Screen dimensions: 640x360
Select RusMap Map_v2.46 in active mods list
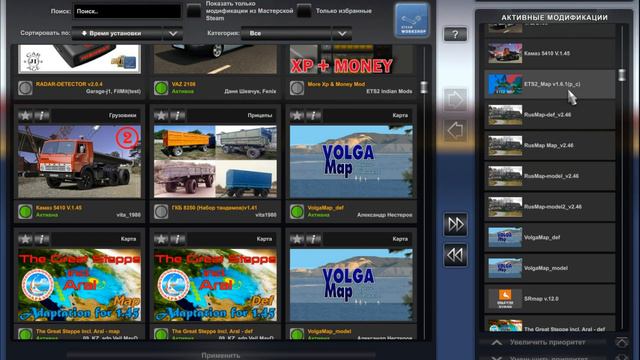click(549, 145)
